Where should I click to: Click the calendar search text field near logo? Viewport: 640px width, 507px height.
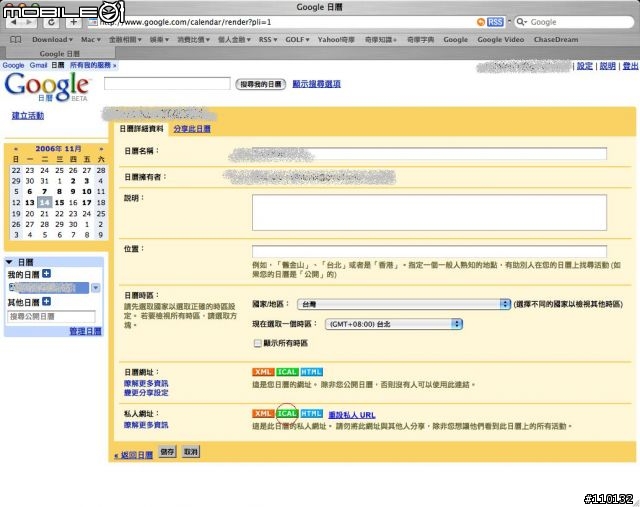click(x=167, y=83)
